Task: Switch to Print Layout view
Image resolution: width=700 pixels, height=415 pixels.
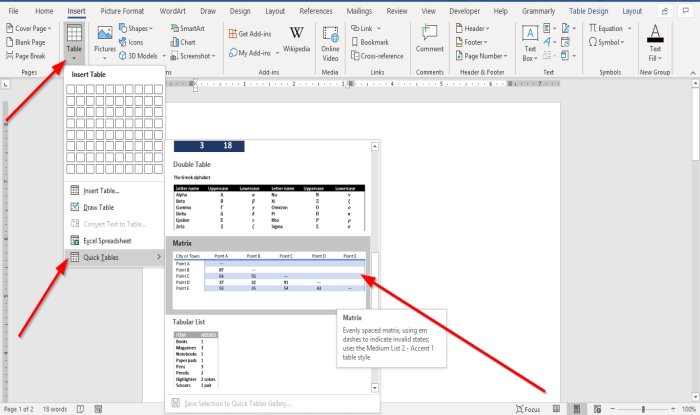Action: tap(577, 409)
